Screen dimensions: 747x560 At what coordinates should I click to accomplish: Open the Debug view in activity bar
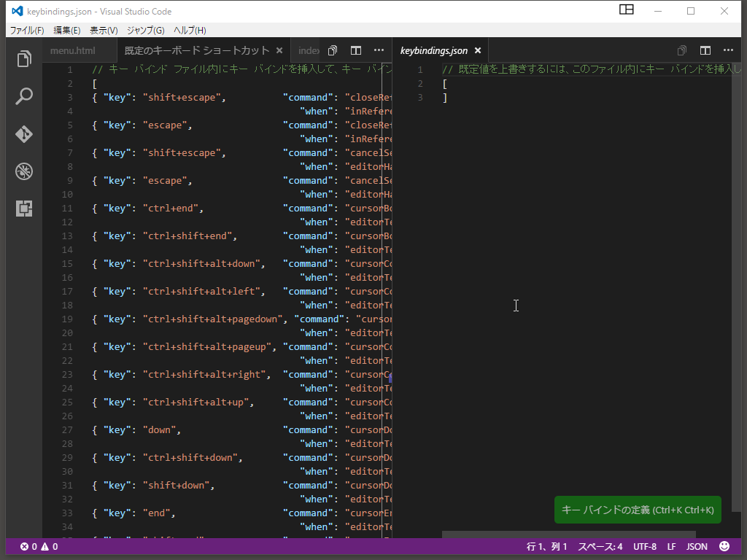(x=24, y=171)
